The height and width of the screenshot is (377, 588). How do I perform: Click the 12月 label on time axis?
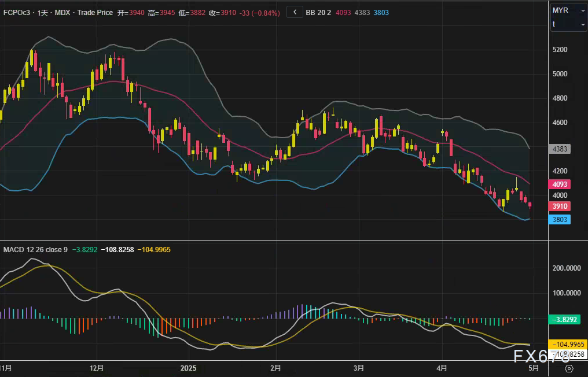[97, 368]
